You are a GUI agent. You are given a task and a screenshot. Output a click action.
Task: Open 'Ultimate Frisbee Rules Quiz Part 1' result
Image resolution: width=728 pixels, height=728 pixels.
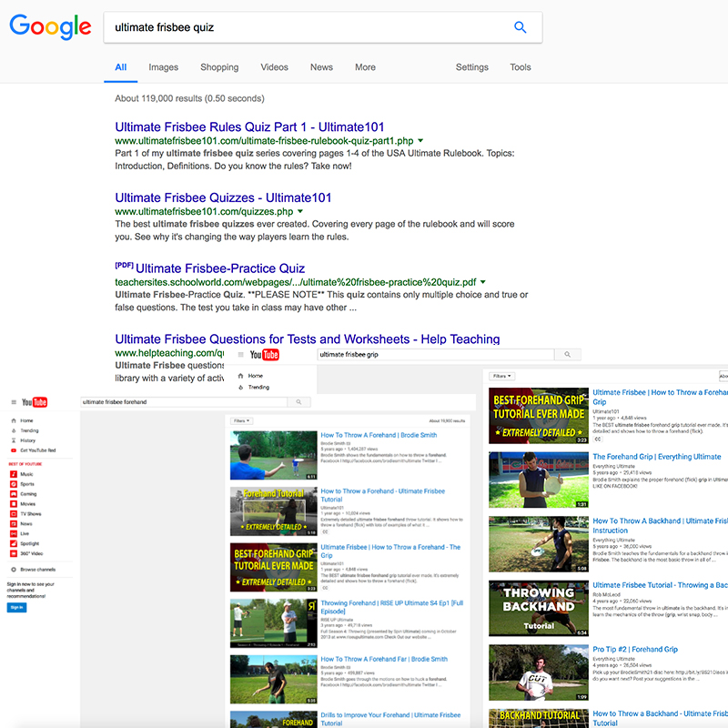tap(249, 127)
